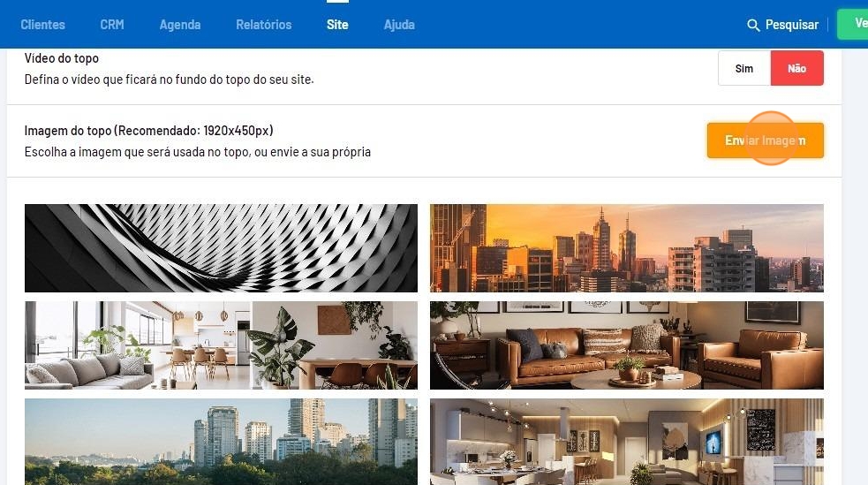Screen dimensions: 868x485
Task: Pick the modern kitchen interior image
Action: pyautogui.click(x=627, y=442)
